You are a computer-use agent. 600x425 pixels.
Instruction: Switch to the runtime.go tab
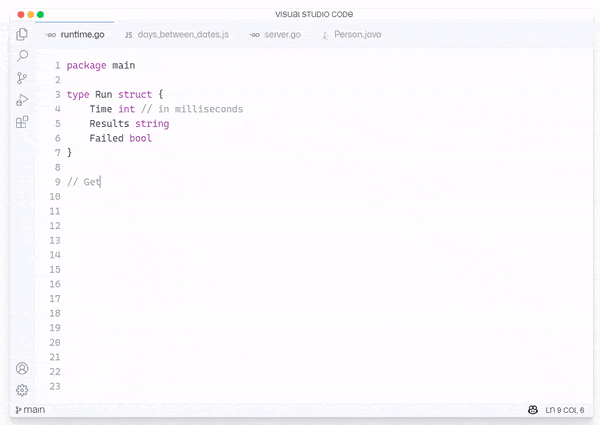point(76,34)
